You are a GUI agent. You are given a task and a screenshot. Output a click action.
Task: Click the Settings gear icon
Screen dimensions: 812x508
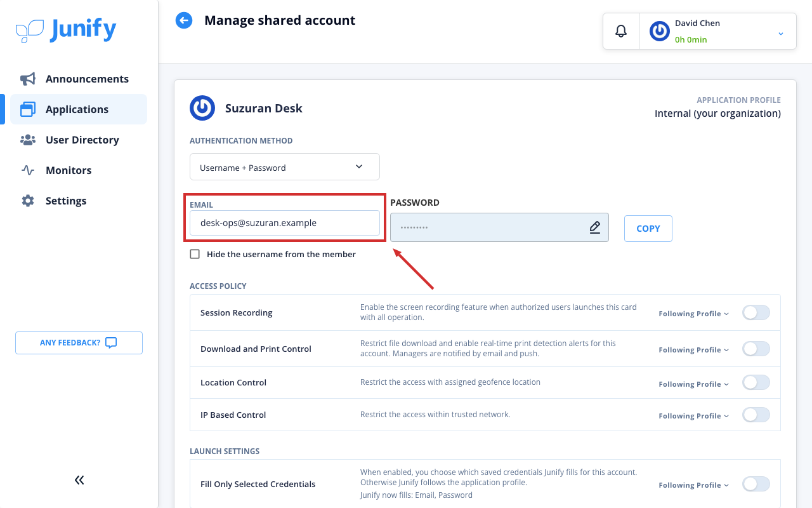(28, 201)
